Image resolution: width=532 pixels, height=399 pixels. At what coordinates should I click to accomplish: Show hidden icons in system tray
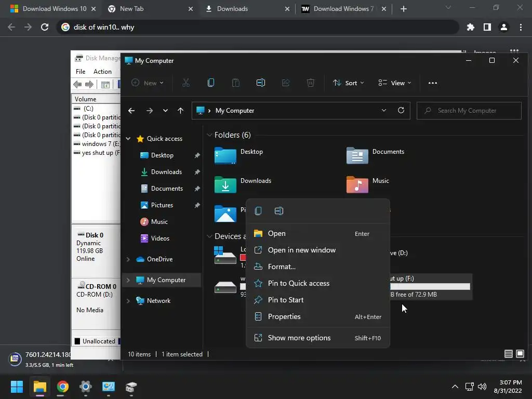[455, 387]
